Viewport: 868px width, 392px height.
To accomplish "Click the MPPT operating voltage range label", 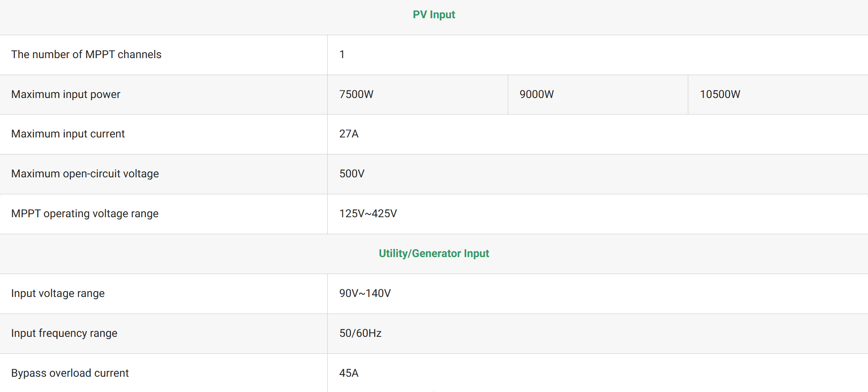I will click(85, 214).
